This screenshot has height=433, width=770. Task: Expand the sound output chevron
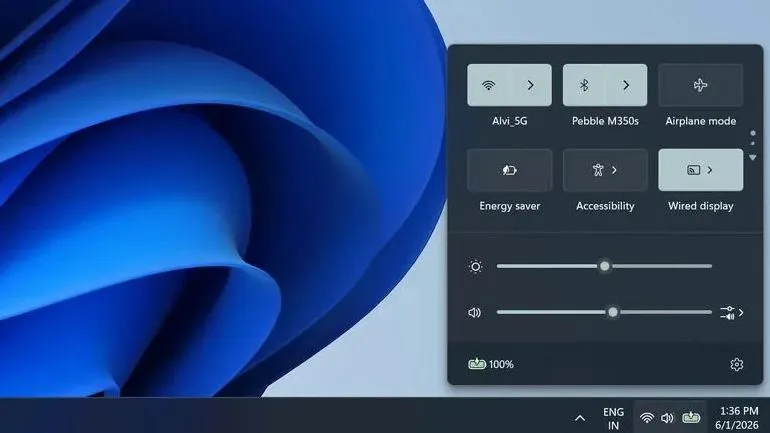click(741, 312)
